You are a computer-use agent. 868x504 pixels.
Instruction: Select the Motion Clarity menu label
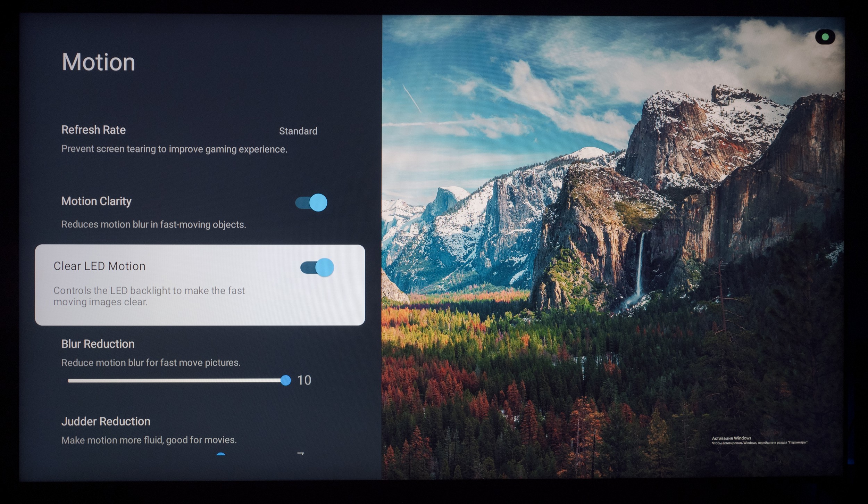click(x=96, y=201)
